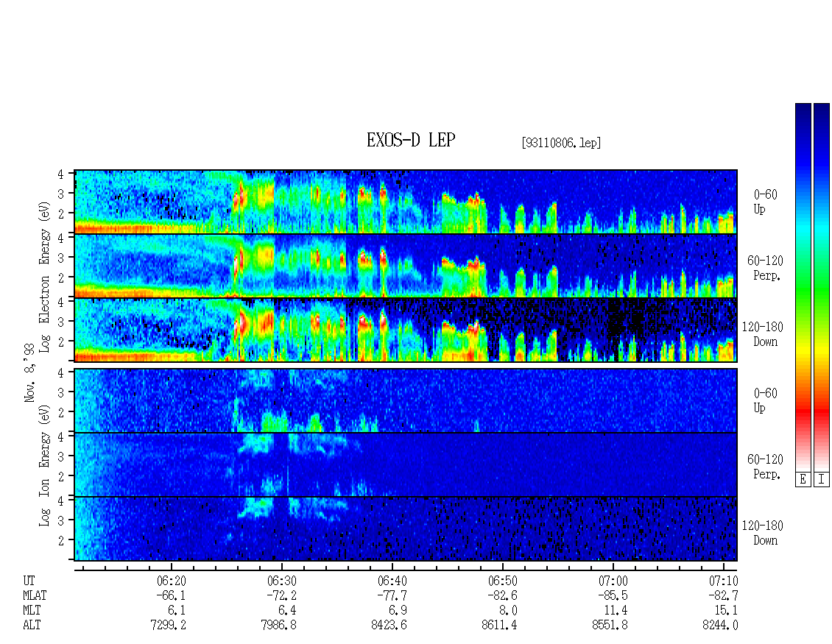Click the EXOS-D LEP plot title
Image resolution: width=832 pixels, height=644 pixels.
(x=411, y=141)
